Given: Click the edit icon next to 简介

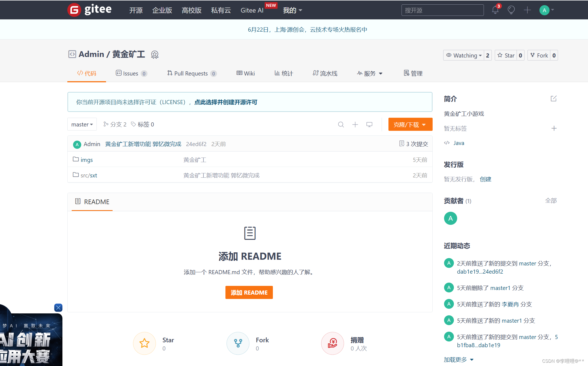Looking at the screenshot, I should click(x=553, y=99).
